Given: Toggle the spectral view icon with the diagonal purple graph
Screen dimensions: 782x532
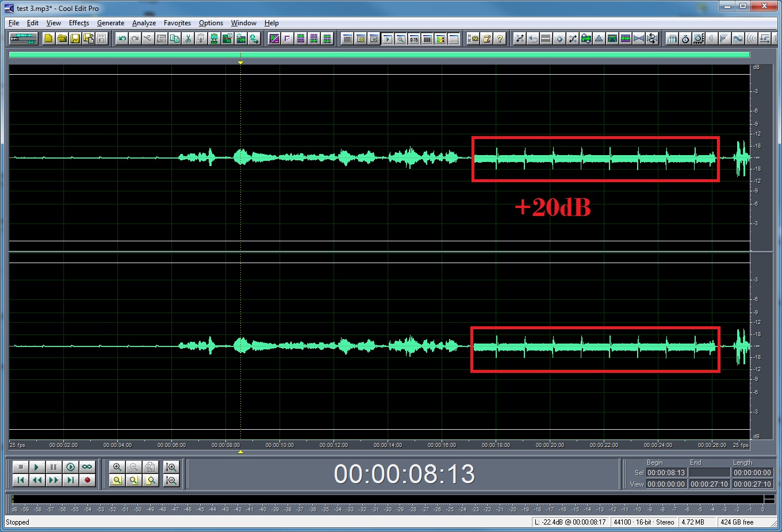Looking at the screenshot, I should (x=274, y=38).
